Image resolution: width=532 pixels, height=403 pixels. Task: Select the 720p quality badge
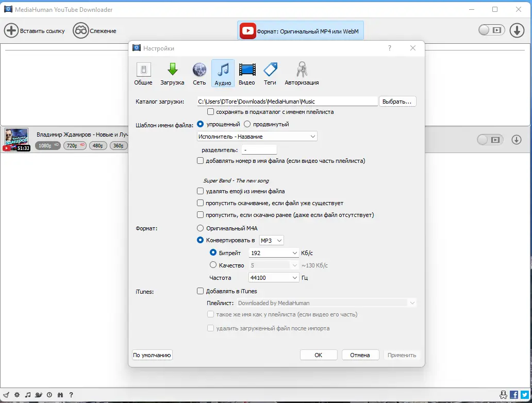pyautogui.click(x=75, y=145)
